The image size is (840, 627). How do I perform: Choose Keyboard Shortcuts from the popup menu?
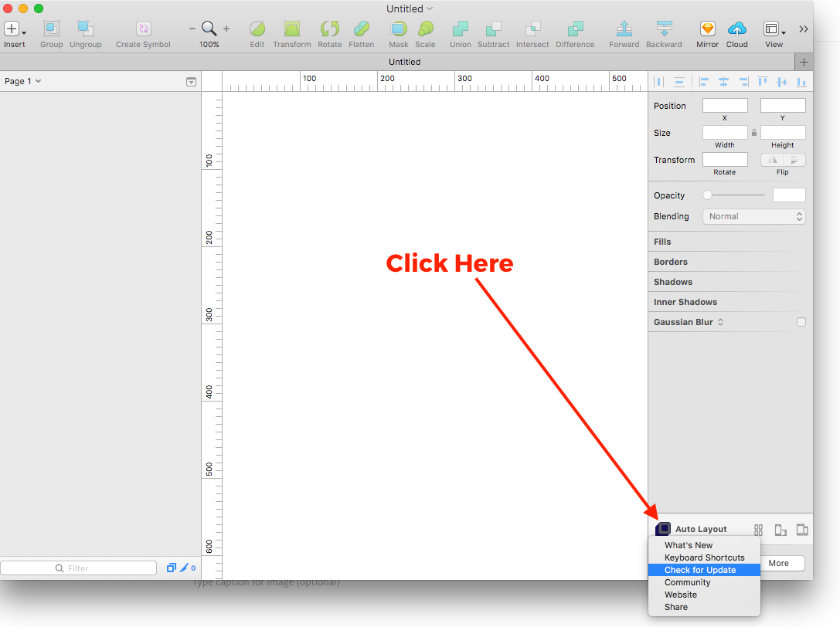click(x=704, y=558)
